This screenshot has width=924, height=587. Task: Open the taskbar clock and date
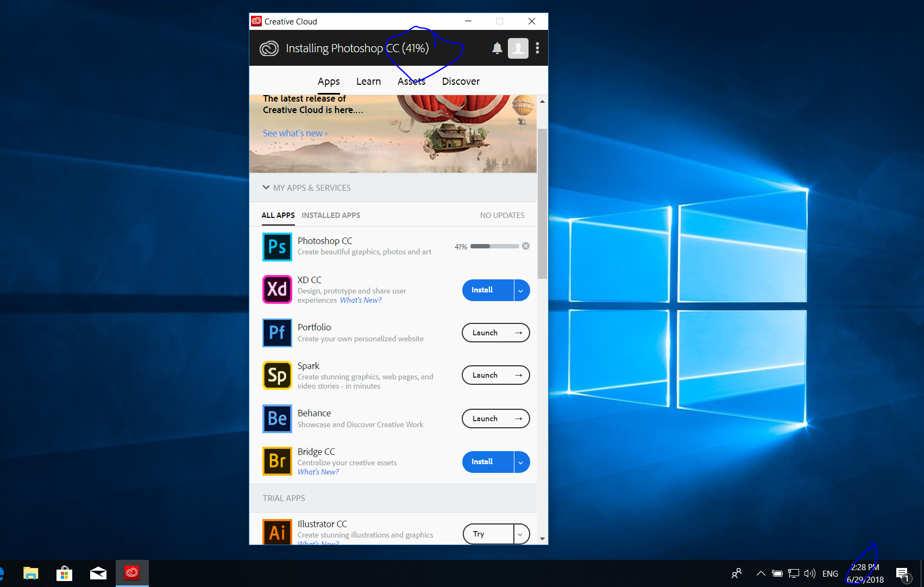tap(865, 573)
